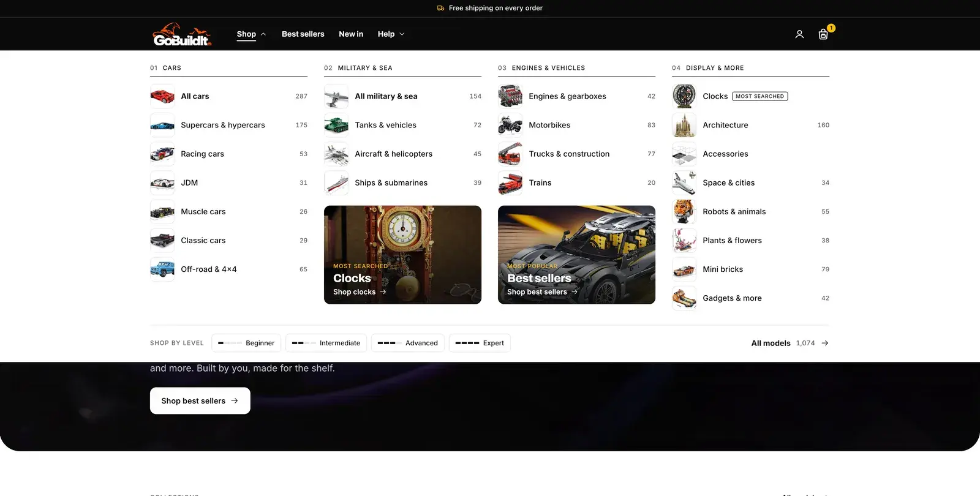The image size is (980, 496).
Task: Open the Muscle cars category
Action: [x=228, y=211]
